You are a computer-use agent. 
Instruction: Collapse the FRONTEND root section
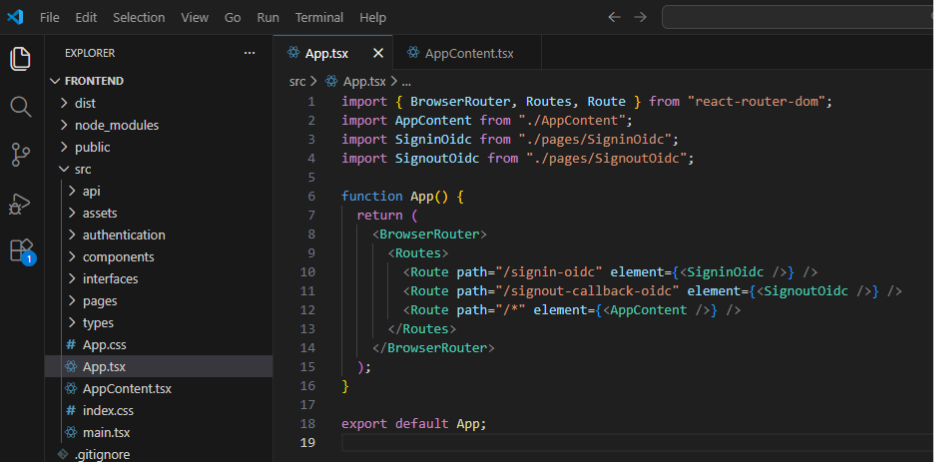pyautogui.click(x=94, y=81)
